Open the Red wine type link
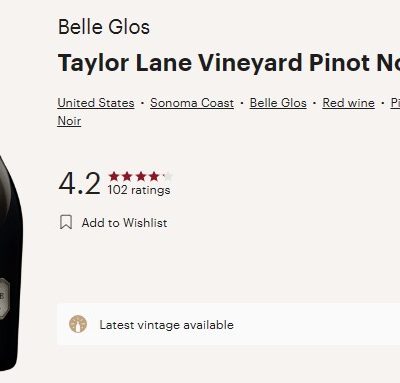Viewport: 400px width, 383px height. tap(348, 103)
